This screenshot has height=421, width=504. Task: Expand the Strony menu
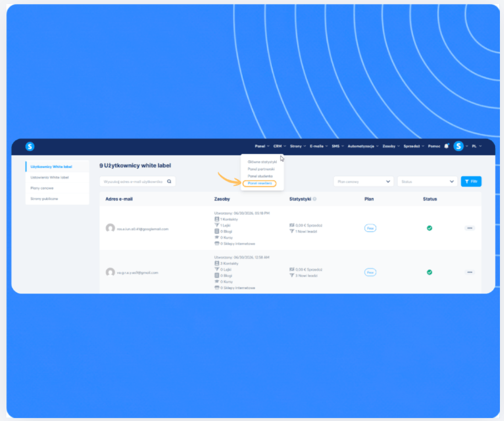pyautogui.click(x=298, y=146)
